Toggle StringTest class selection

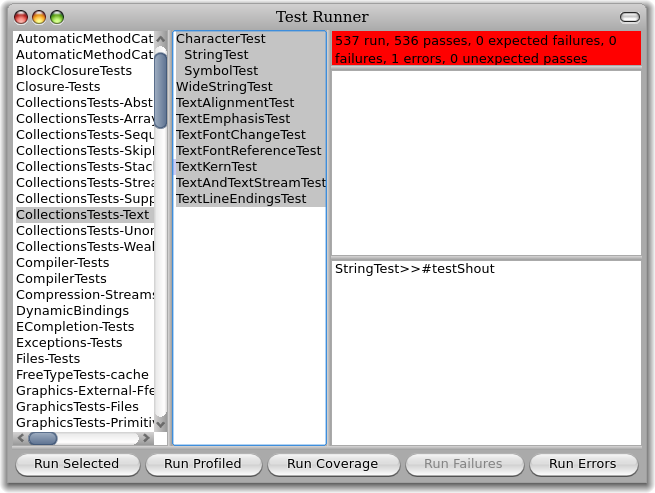pyautogui.click(x=216, y=55)
